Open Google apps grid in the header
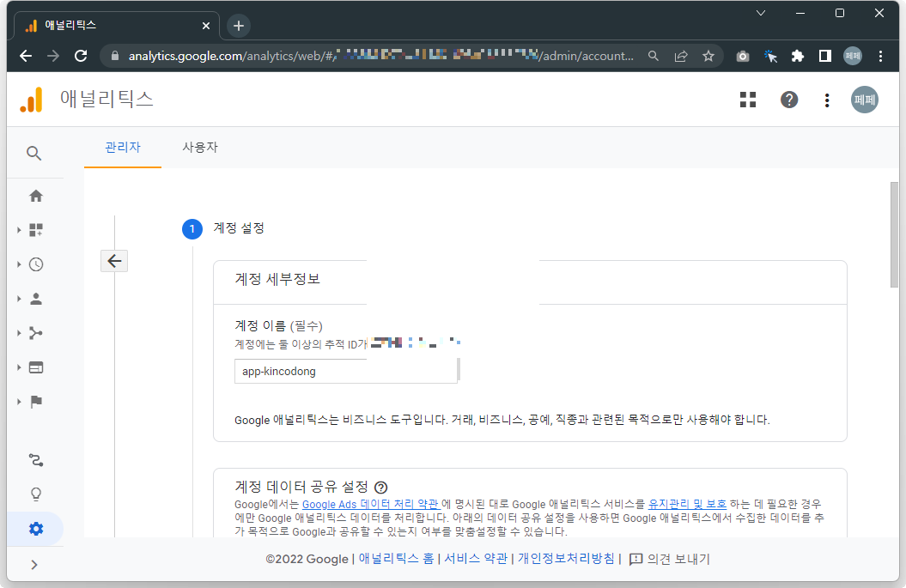 tap(747, 100)
